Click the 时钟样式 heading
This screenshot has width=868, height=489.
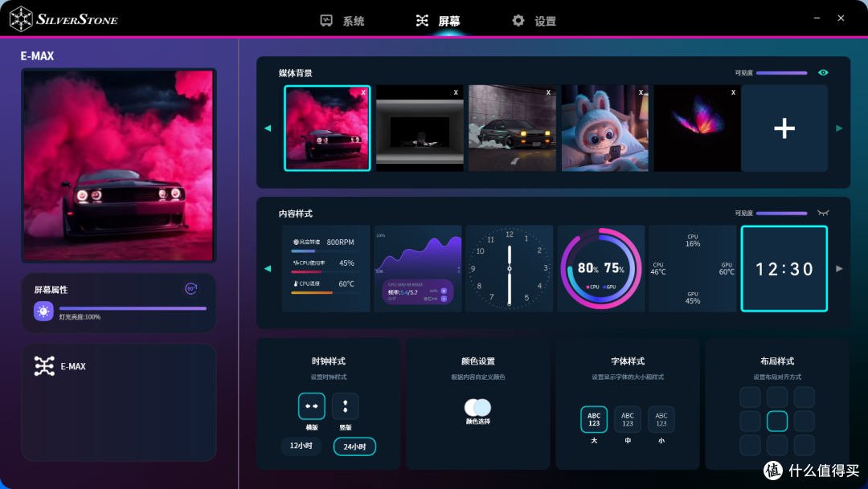pos(328,361)
